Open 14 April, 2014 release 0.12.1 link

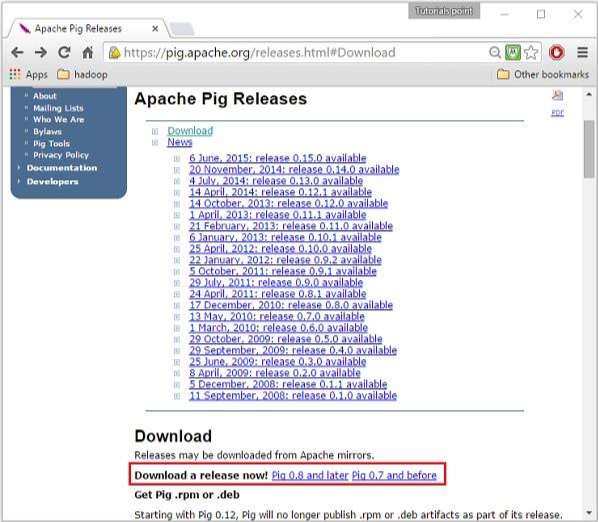[x=280, y=192]
